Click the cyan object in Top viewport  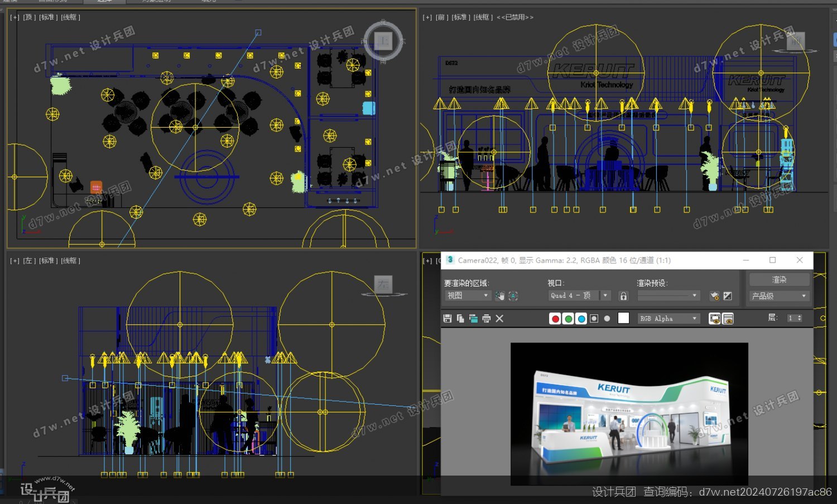tap(368, 108)
